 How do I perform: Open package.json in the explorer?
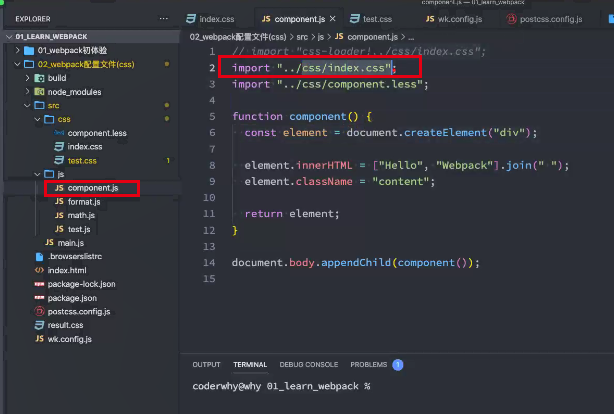point(72,298)
